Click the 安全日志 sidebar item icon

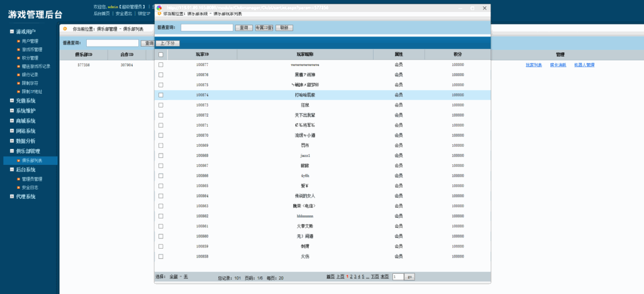tap(18, 187)
